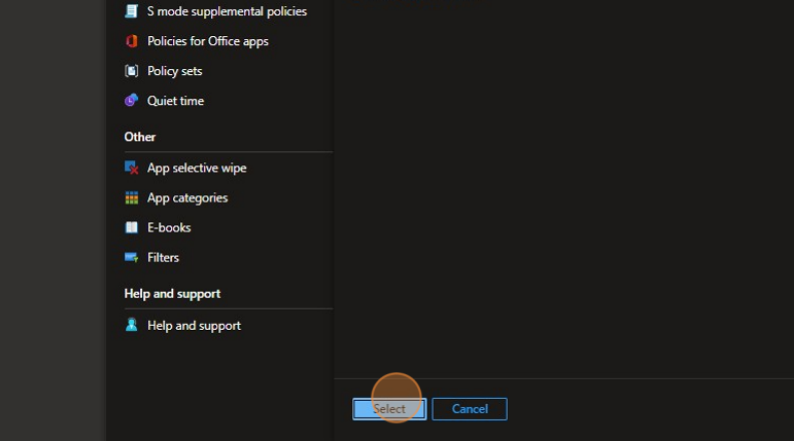Screen dimensions: 794x441
Task: Open App categories menu label
Action: click(187, 198)
